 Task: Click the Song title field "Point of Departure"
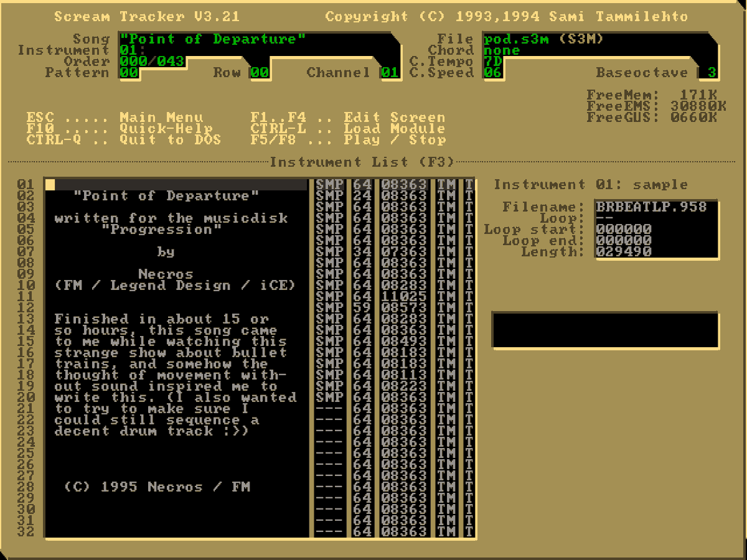[x=213, y=39]
